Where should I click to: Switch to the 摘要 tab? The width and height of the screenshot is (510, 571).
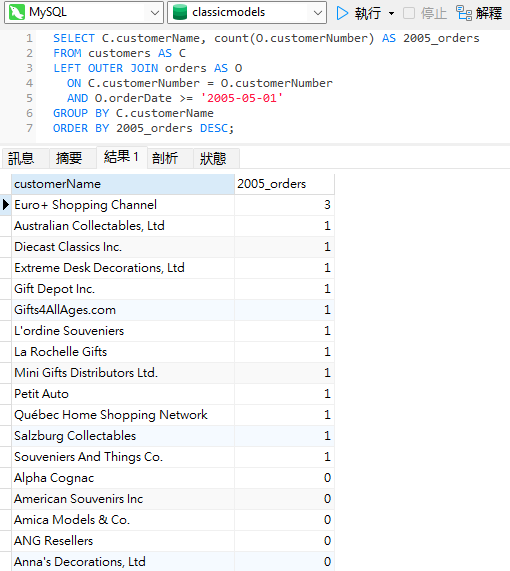72,158
